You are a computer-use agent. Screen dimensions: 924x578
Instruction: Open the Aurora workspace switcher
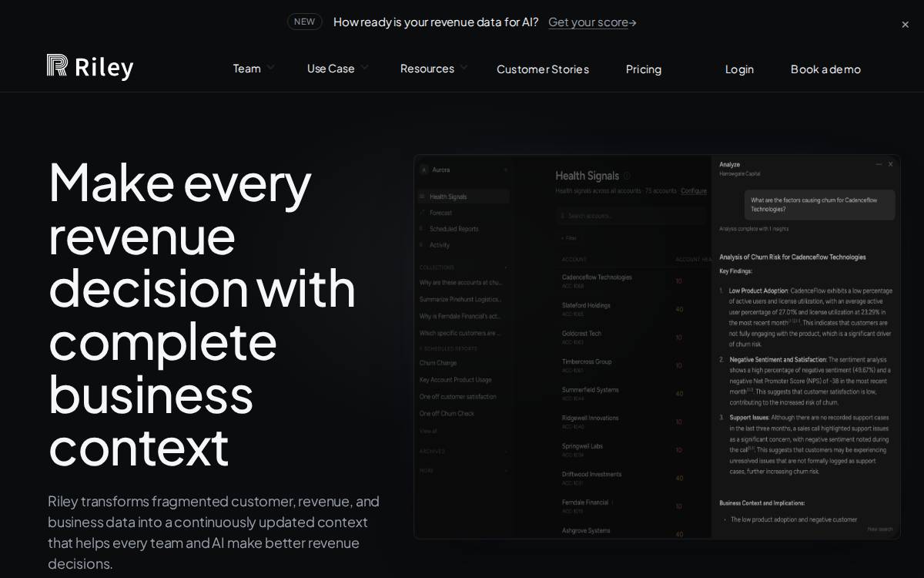pos(463,170)
